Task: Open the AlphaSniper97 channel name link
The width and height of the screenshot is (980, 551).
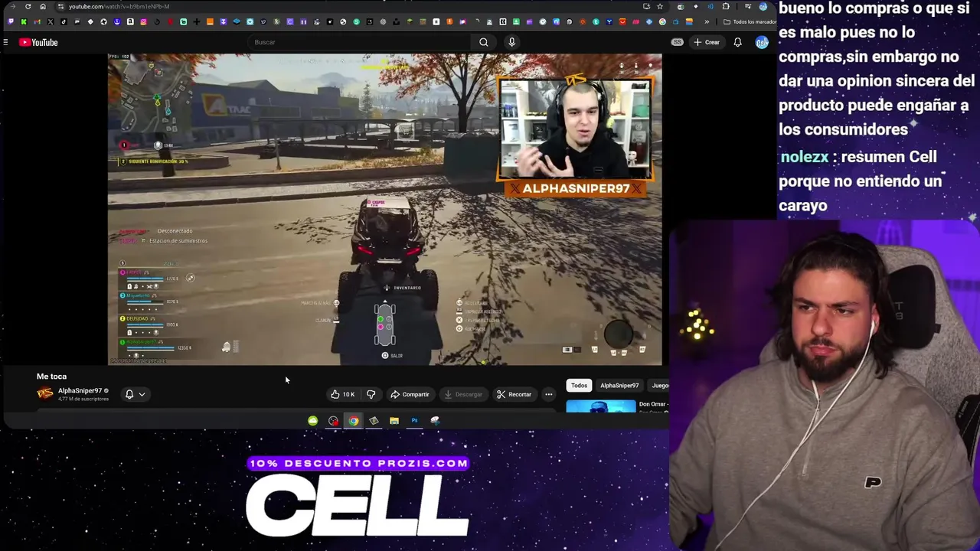Action: [x=80, y=390]
